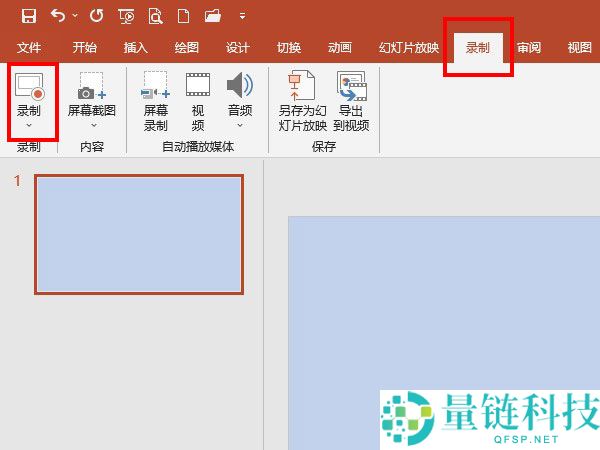Click the 音频 speaker icon
This screenshot has height=450, width=600.
point(240,85)
